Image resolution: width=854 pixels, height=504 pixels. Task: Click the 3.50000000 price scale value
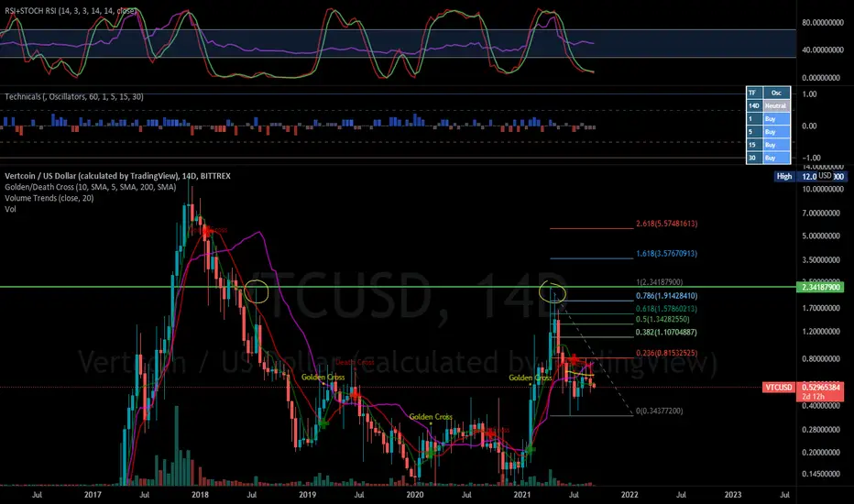pos(821,260)
